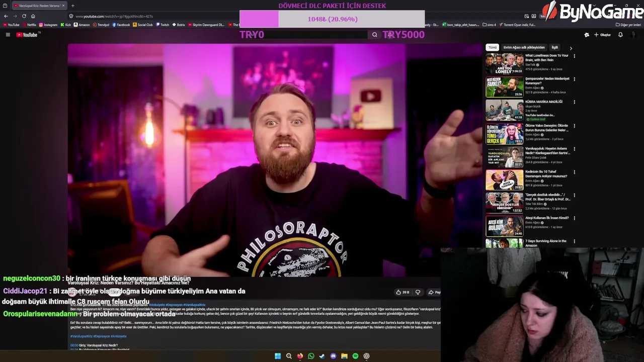Open Steam from the taskbar
The image size is (644, 362).
tap(322, 356)
